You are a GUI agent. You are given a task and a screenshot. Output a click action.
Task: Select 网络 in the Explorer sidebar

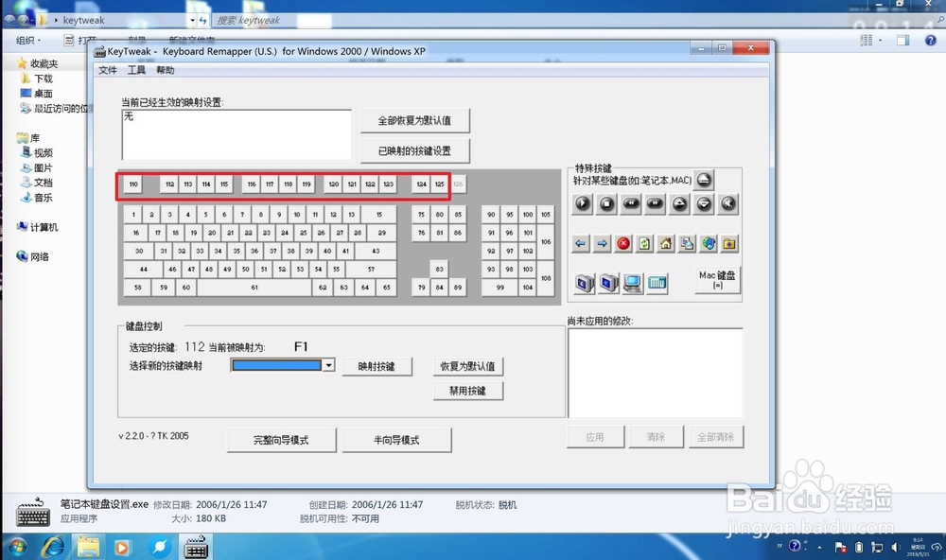tap(39, 256)
